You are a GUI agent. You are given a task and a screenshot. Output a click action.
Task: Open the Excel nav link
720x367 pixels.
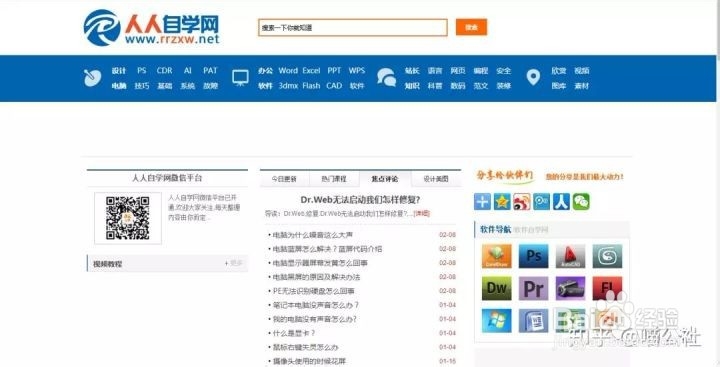311,71
